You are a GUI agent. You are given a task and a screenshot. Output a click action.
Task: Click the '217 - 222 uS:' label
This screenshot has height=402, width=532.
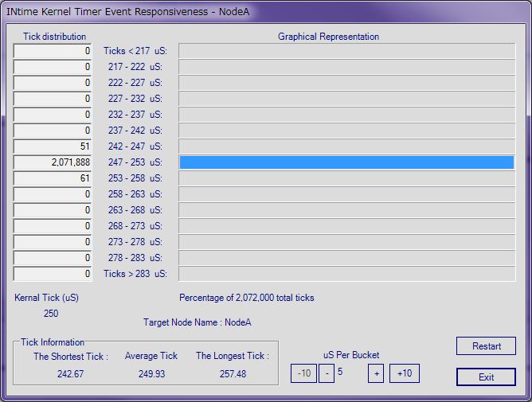click(x=135, y=67)
